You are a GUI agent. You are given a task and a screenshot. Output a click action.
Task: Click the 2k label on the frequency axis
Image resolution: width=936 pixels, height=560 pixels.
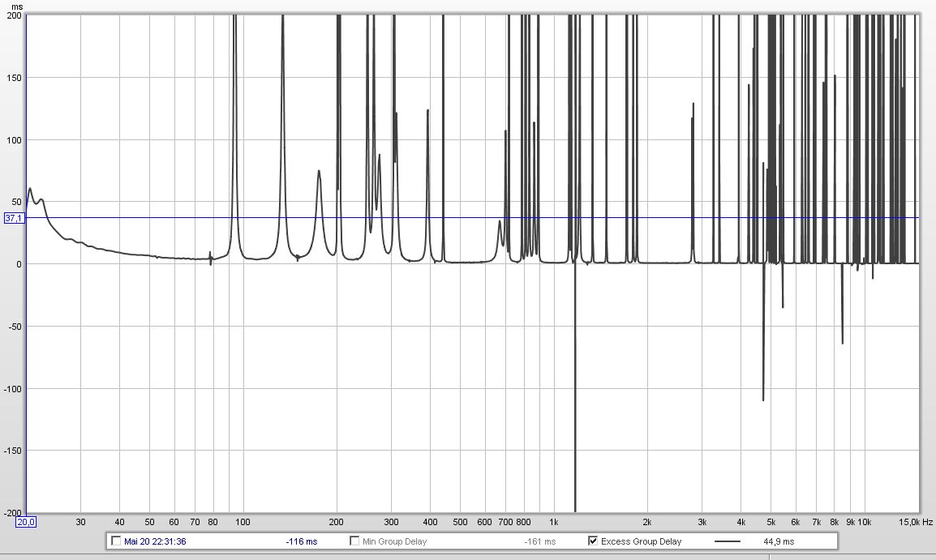tap(647, 522)
